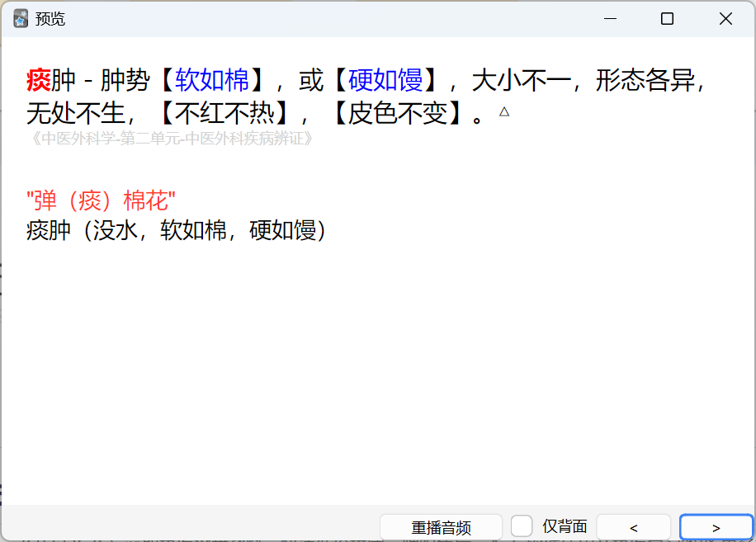
Task: Click the red bold character 痰
Action: point(39,80)
